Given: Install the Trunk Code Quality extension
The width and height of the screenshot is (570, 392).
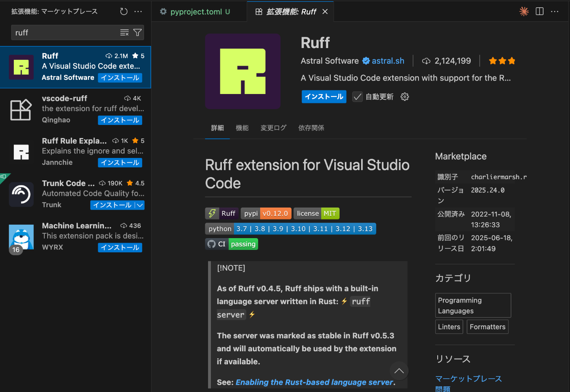Looking at the screenshot, I should pos(112,205).
